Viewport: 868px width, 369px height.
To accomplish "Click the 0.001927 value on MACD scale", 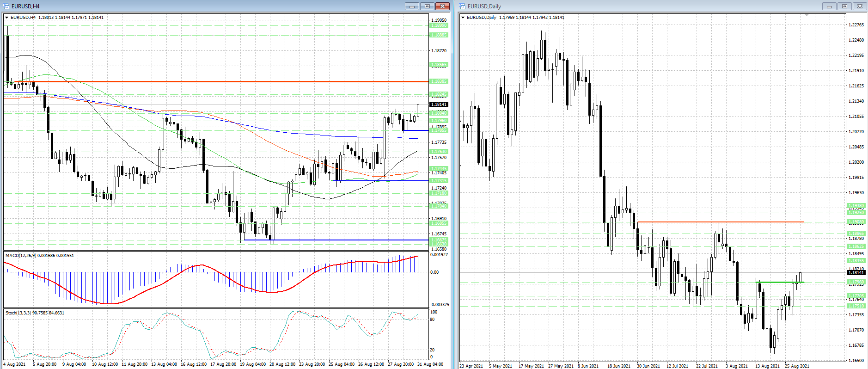I will [x=439, y=255].
